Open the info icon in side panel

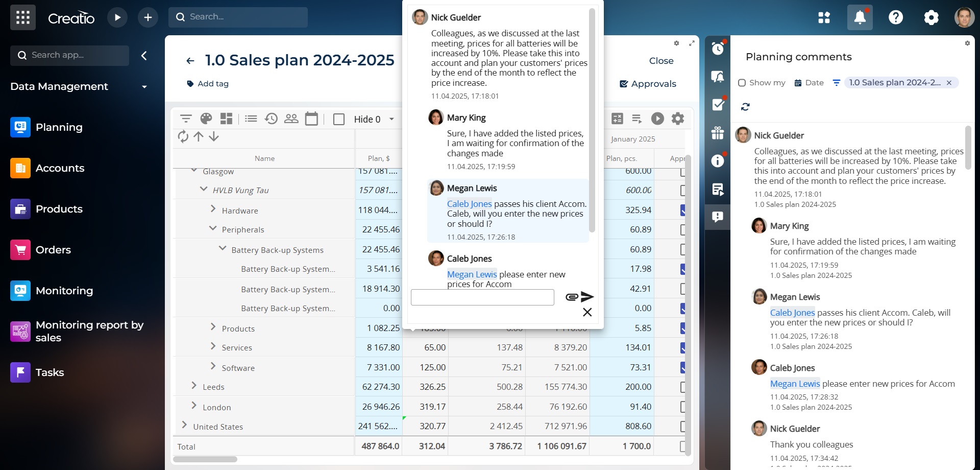(718, 161)
